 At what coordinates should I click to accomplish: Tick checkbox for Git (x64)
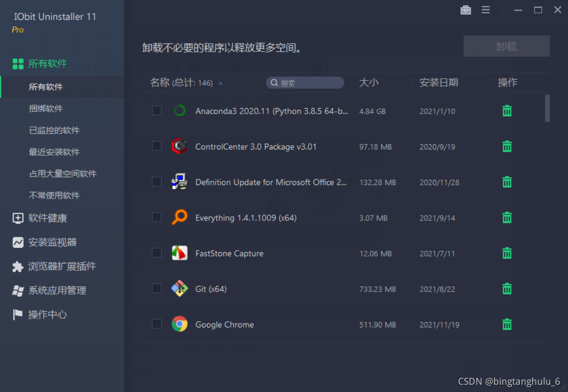click(157, 288)
